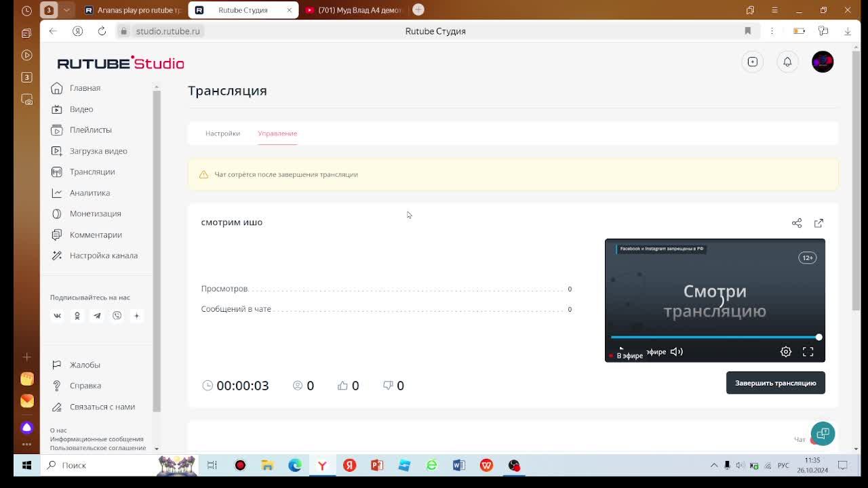868x488 pixels.
Task: Open a new browser tab
Action: pos(418,9)
